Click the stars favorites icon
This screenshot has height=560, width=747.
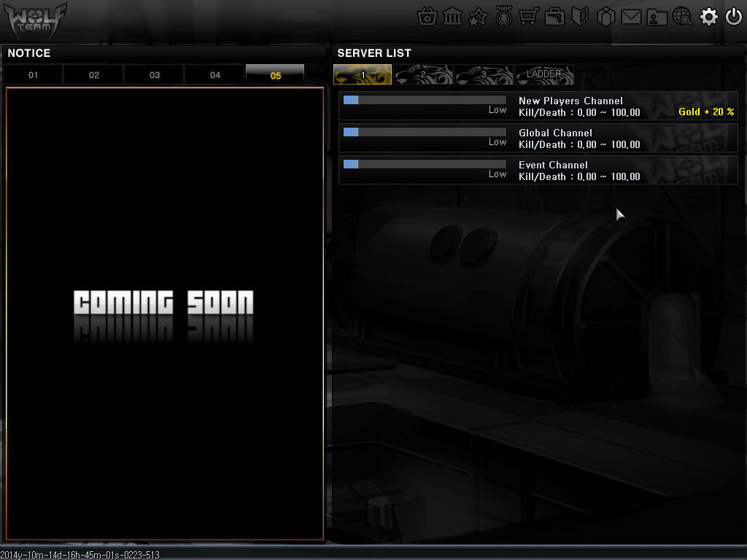pyautogui.click(x=478, y=17)
